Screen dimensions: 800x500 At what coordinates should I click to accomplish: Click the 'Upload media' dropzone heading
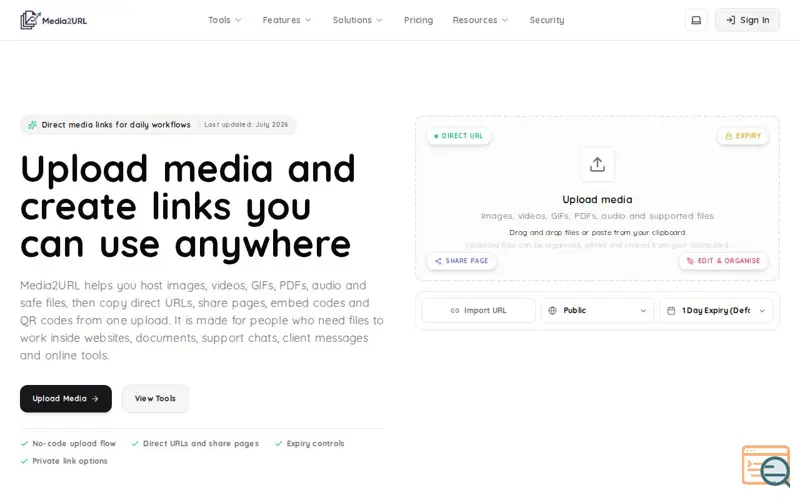[597, 199]
